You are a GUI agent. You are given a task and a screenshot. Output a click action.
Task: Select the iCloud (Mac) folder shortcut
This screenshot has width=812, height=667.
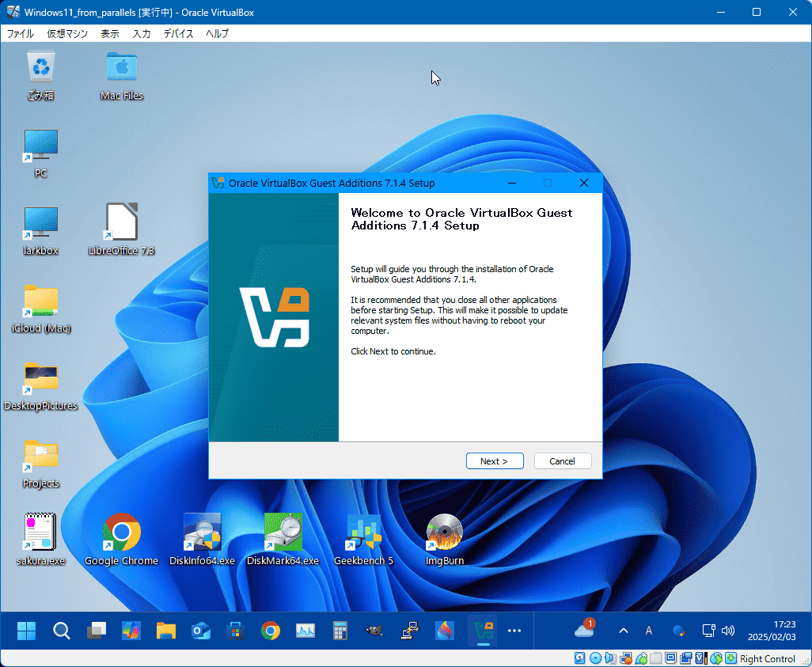tap(40, 309)
